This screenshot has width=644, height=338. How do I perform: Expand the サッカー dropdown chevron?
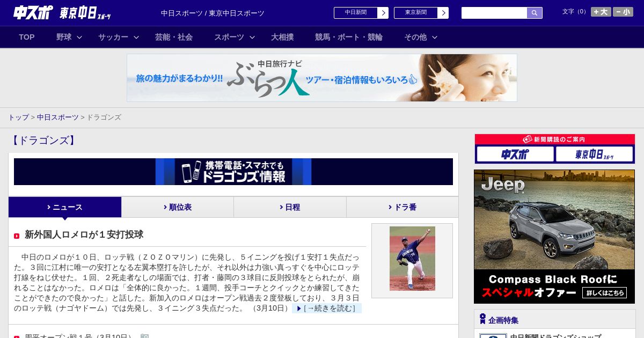(136, 37)
